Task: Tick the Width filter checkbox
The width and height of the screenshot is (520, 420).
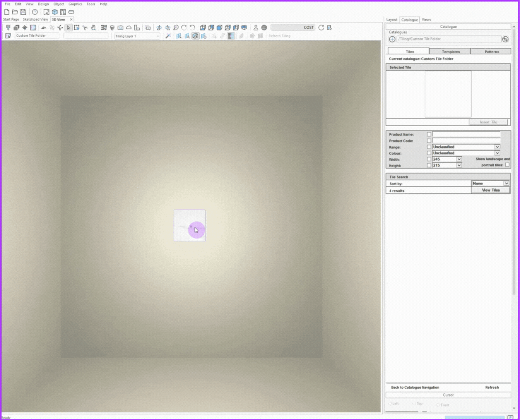Action: click(x=429, y=159)
